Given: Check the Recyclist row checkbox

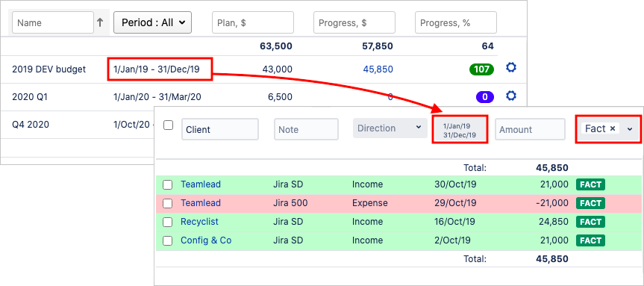Looking at the screenshot, I should [168, 223].
